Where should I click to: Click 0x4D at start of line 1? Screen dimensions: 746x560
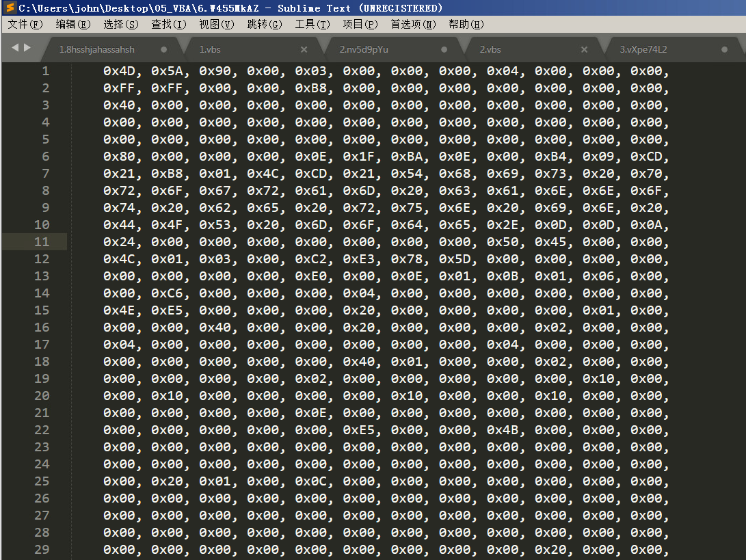120,71
